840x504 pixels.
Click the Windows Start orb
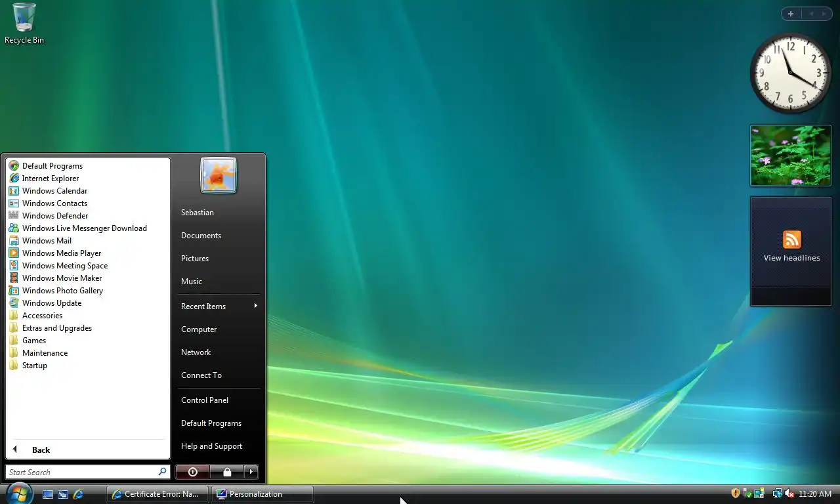coord(19,493)
